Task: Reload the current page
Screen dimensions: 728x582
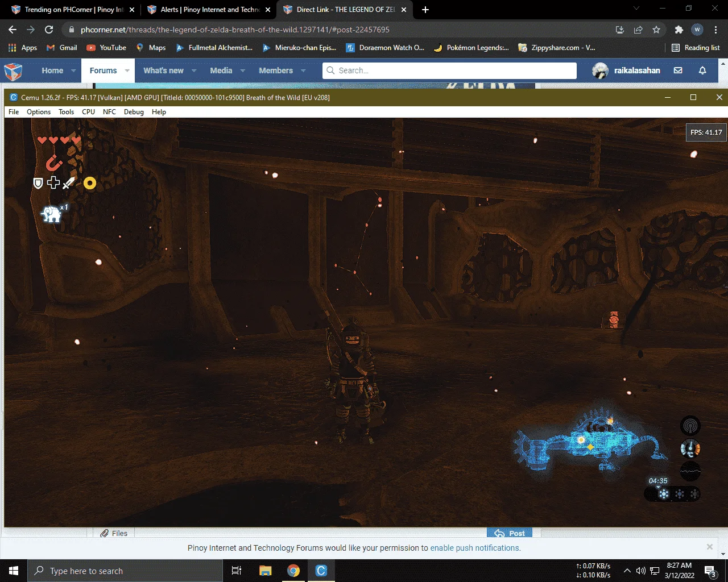Action: tap(49, 30)
